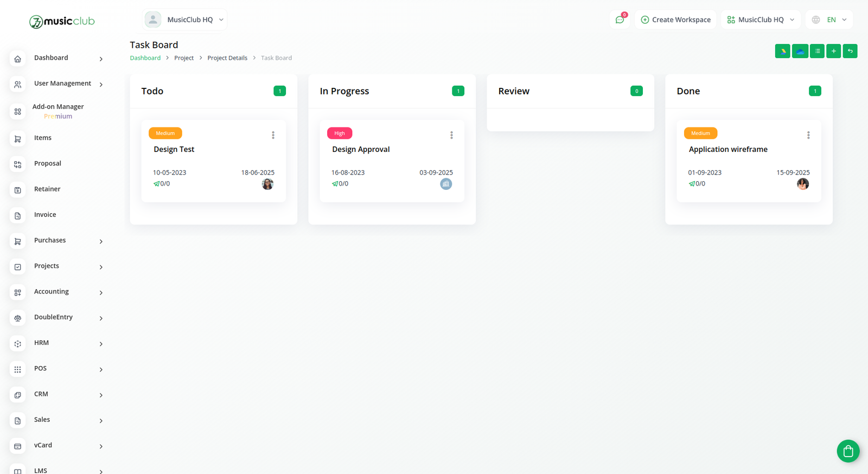Click the Items cart icon
Screen dimensions: 868x474
tap(17, 139)
